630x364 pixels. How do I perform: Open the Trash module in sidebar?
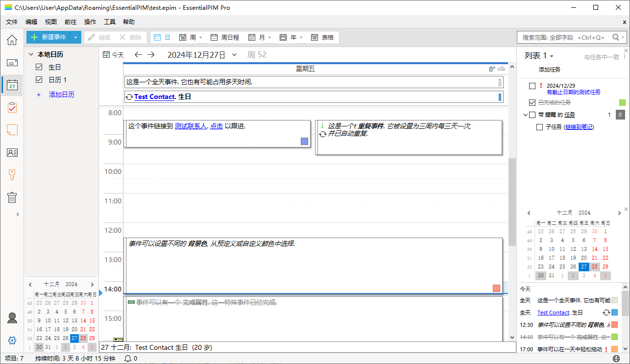tap(12, 197)
